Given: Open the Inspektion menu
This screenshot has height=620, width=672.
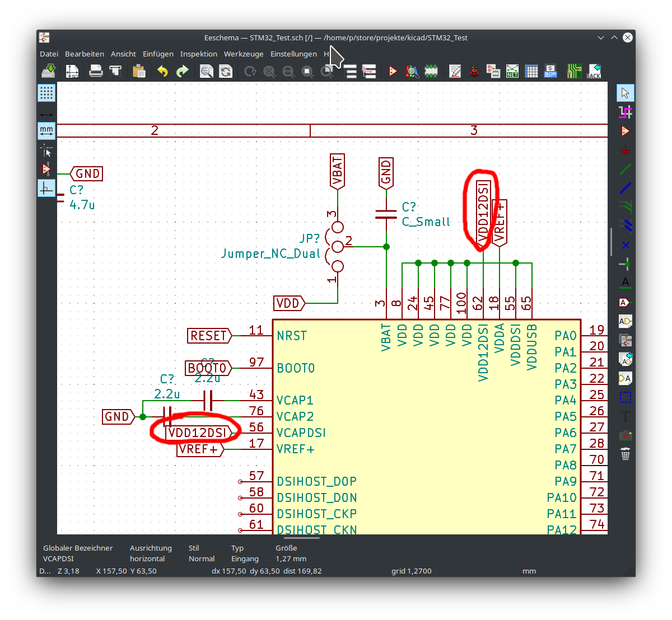Looking at the screenshot, I should [199, 54].
